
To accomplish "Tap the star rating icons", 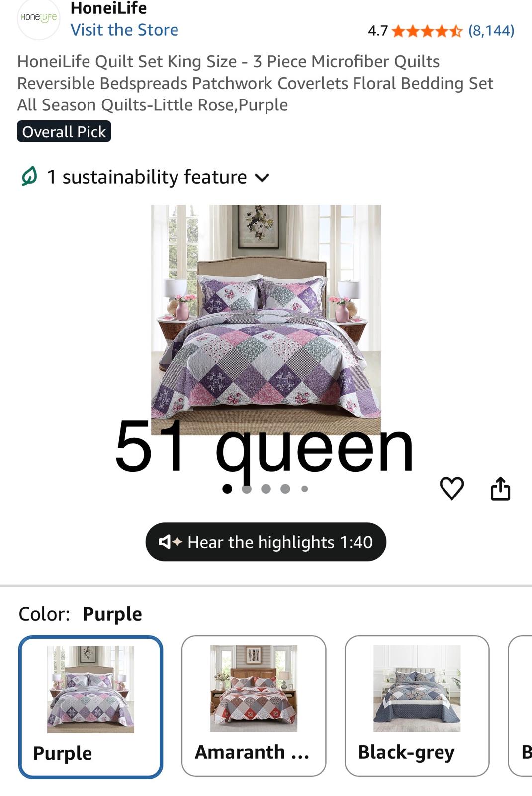I will [x=427, y=31].
